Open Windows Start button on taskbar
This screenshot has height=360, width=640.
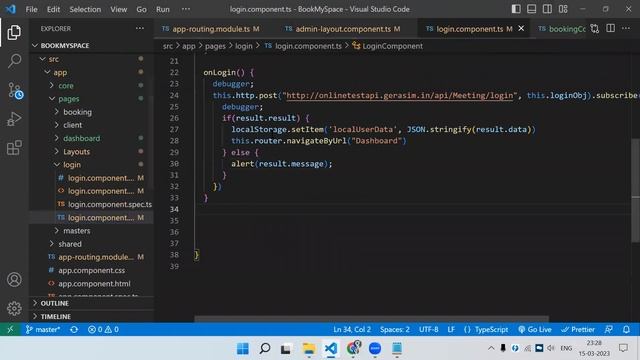[x=242, y=348]
